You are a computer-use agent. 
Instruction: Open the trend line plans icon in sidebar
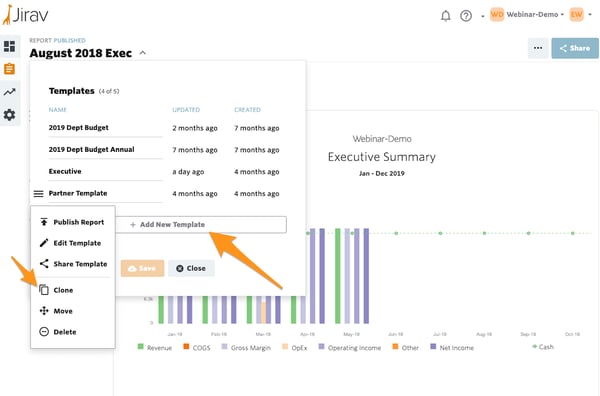(x=10, y=92)
